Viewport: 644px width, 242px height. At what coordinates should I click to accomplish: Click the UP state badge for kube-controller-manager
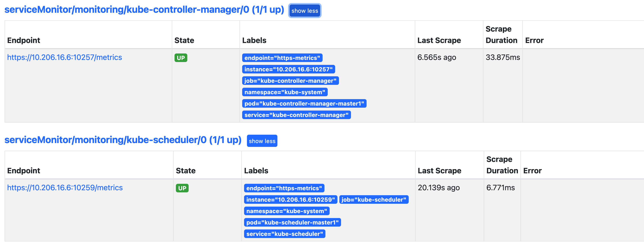click(x=180, y=58)
